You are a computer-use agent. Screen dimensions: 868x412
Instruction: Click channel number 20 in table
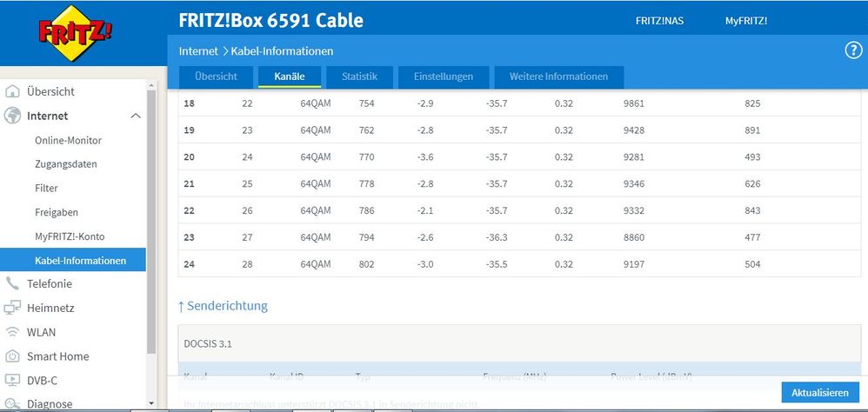pos(189,157)
